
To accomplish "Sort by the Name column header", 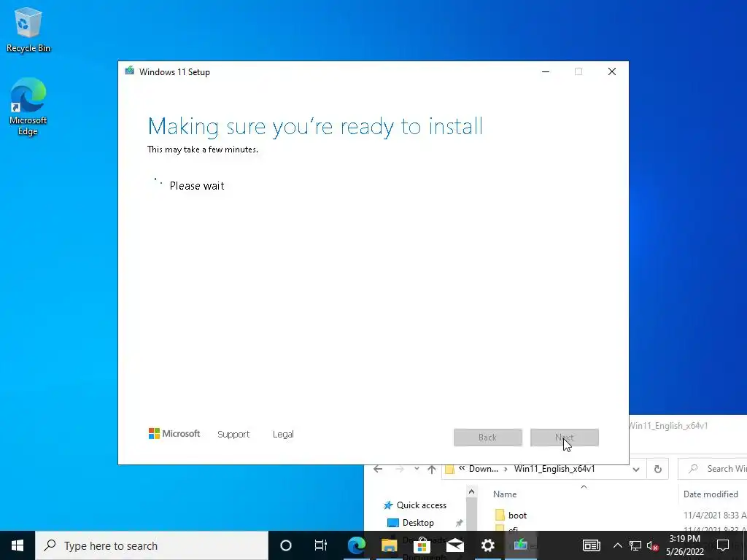I will [505, 494].
